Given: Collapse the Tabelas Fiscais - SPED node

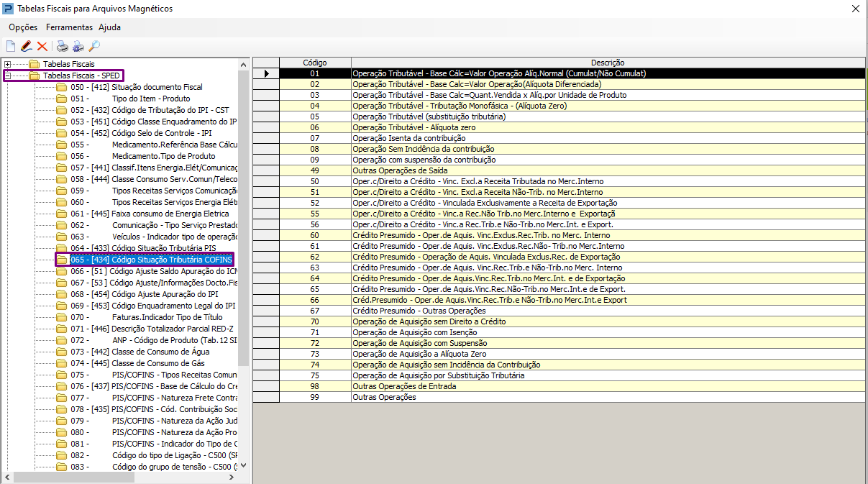Looking at the screenshot, I should click(7, 76).
